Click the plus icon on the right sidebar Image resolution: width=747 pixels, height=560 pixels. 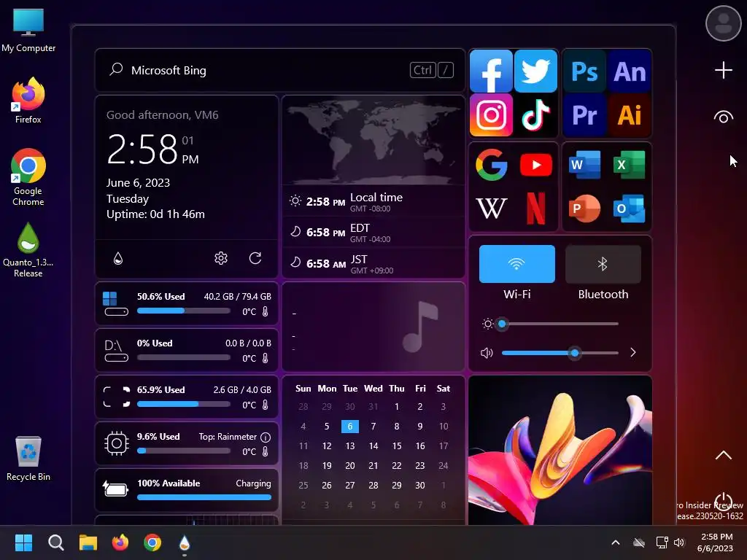(723, 70)
